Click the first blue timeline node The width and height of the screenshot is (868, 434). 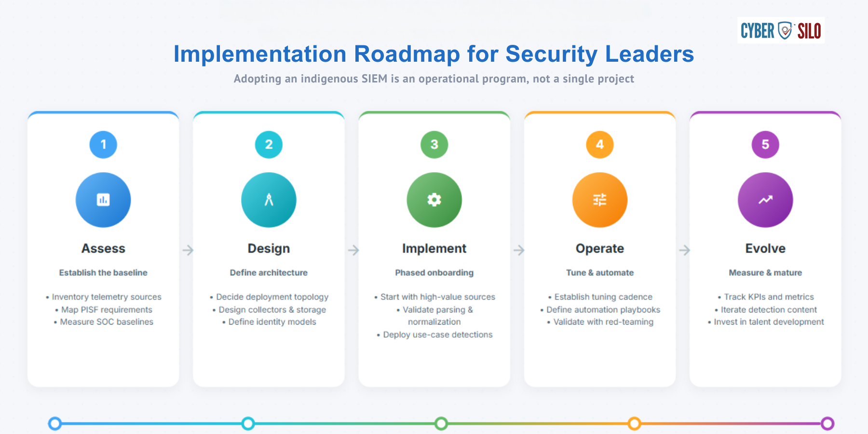pos(55,423)
